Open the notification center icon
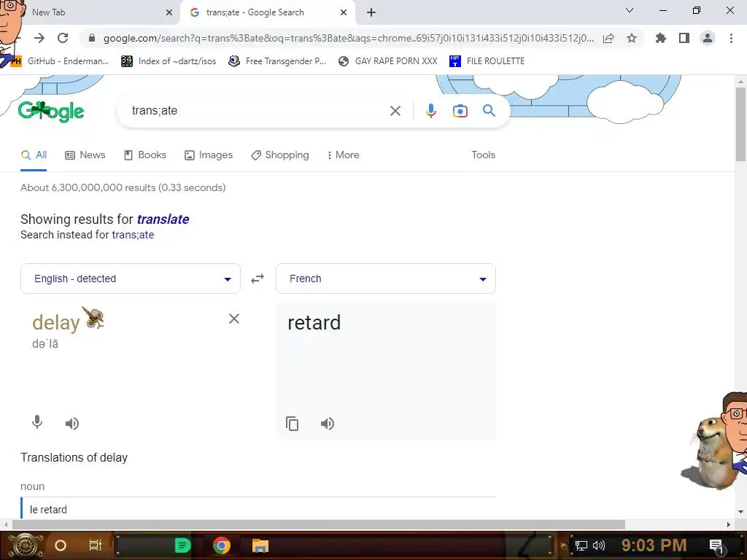 716,546
